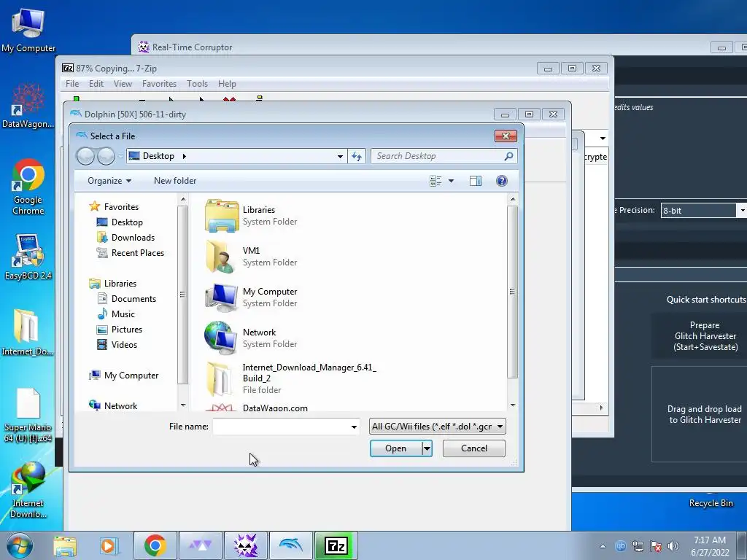Open the File name history dropdown
Viewport: 747px width, 560px height.
click(354, 427)
